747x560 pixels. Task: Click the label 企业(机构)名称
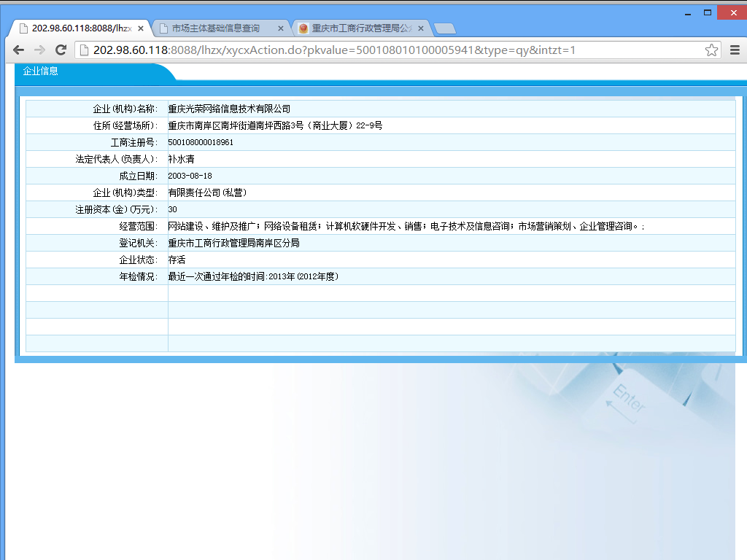[125, 109]
